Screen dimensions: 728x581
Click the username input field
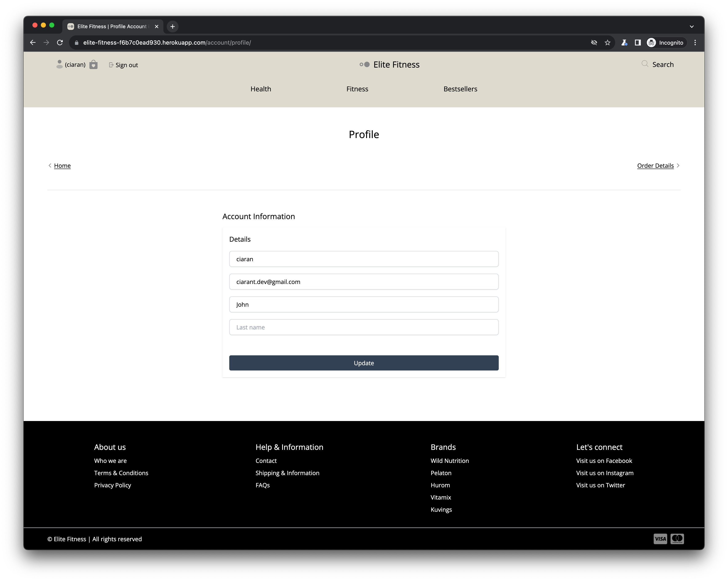point(364,259)
